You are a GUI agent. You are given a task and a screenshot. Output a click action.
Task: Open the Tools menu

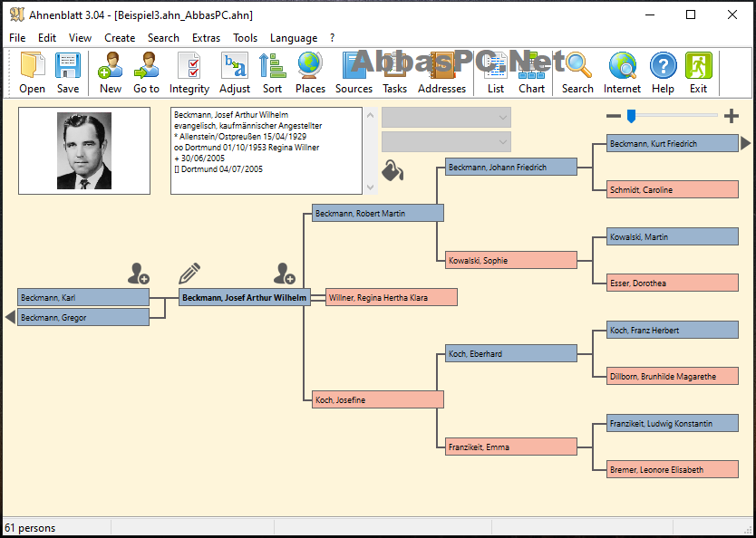click(246, 38)
